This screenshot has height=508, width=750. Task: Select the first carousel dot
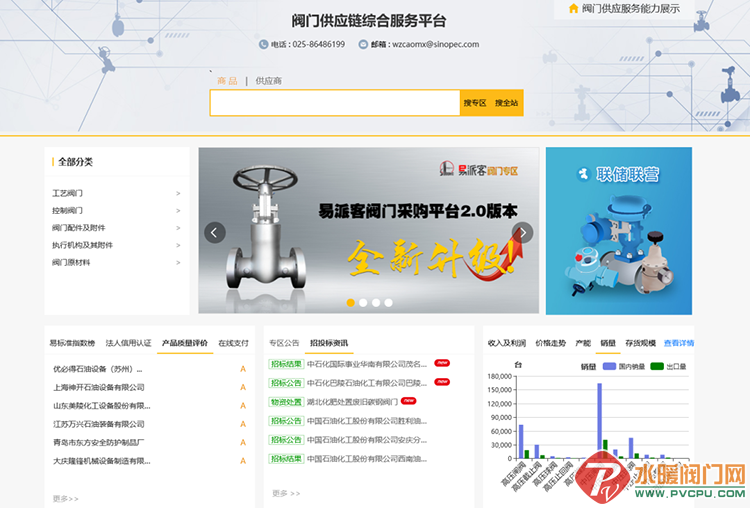click(351, 302)
